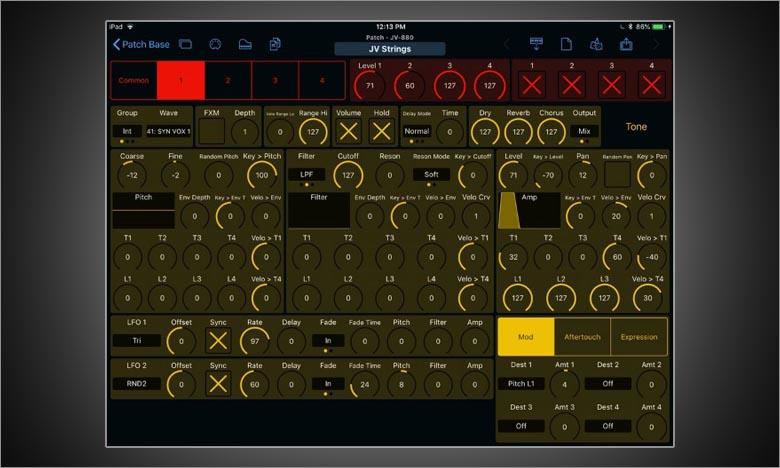
Task: Select the Mod controller tab
Action: coord(526,337)
